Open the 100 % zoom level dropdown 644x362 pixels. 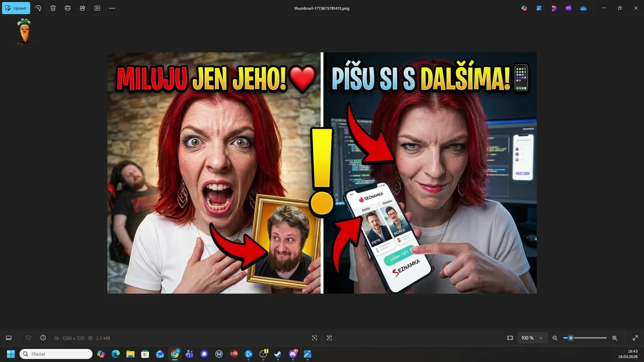532,338
